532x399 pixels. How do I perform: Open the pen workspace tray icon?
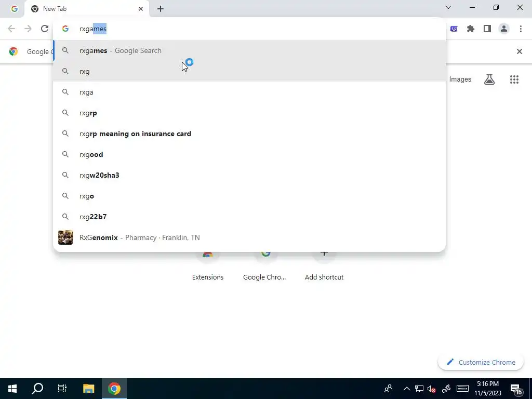point(446,389)
